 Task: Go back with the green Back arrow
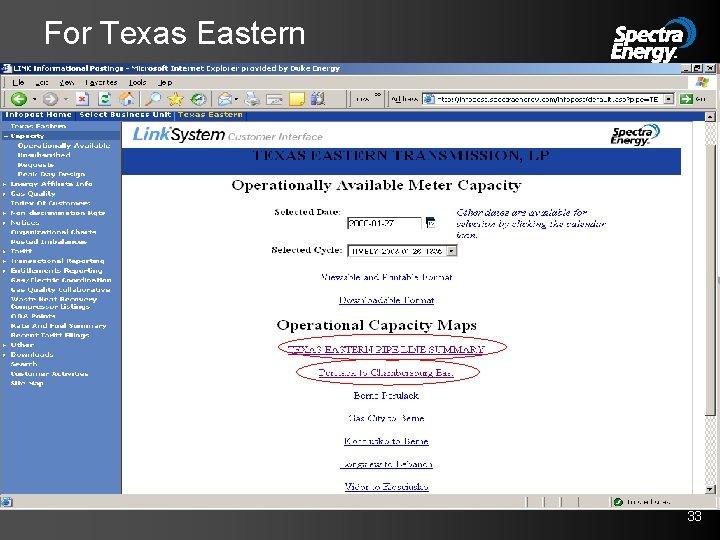pos(19,99)
